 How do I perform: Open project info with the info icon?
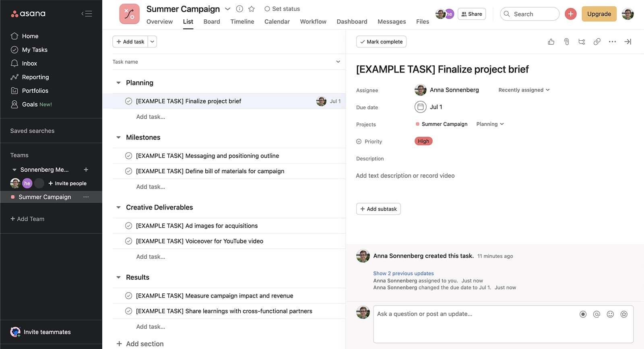[239, 9]
